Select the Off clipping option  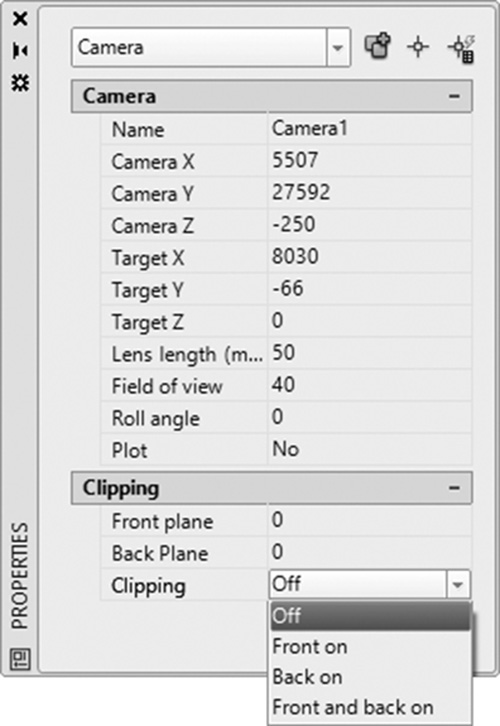point(370,616)
